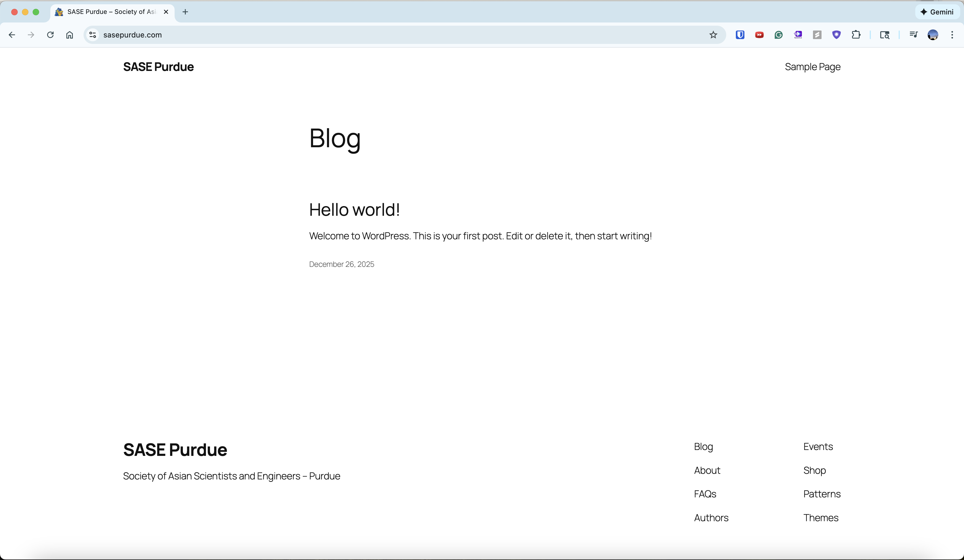
Task: Reload the current page
Action: click(x=50, y=35)
